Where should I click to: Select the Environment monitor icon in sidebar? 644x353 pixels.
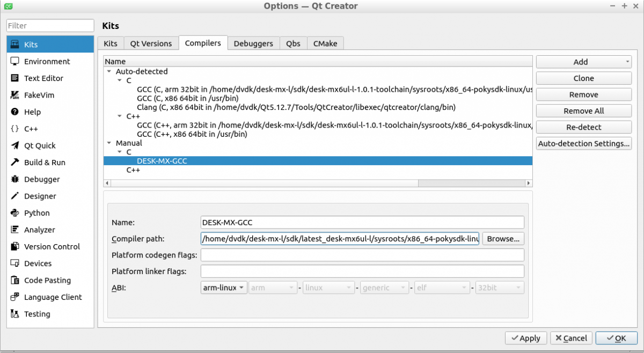[x=15, y=62]
